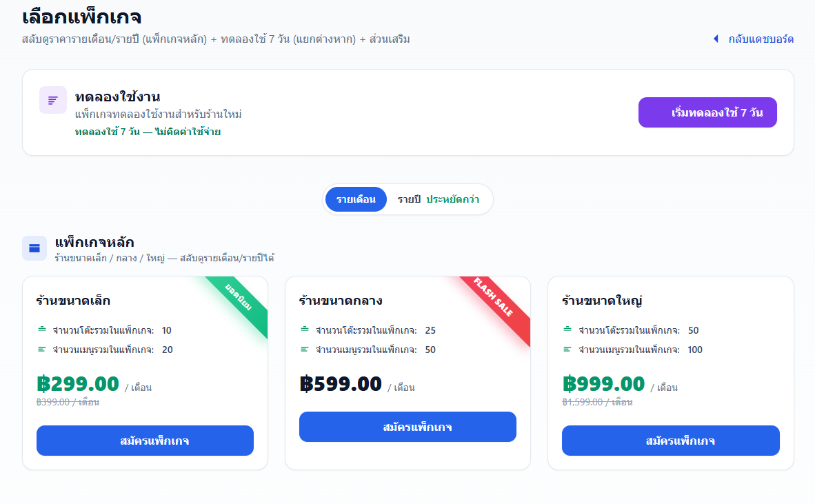Switch billing to รายเดือน
The image size is (815, 504).
tap(356, 199)
